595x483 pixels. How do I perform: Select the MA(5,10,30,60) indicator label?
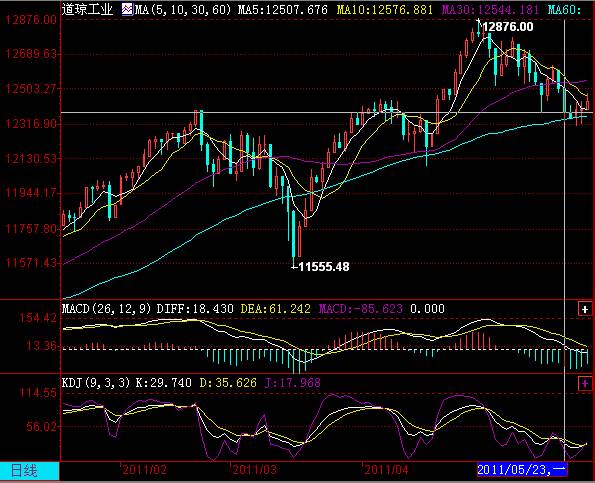183,9
